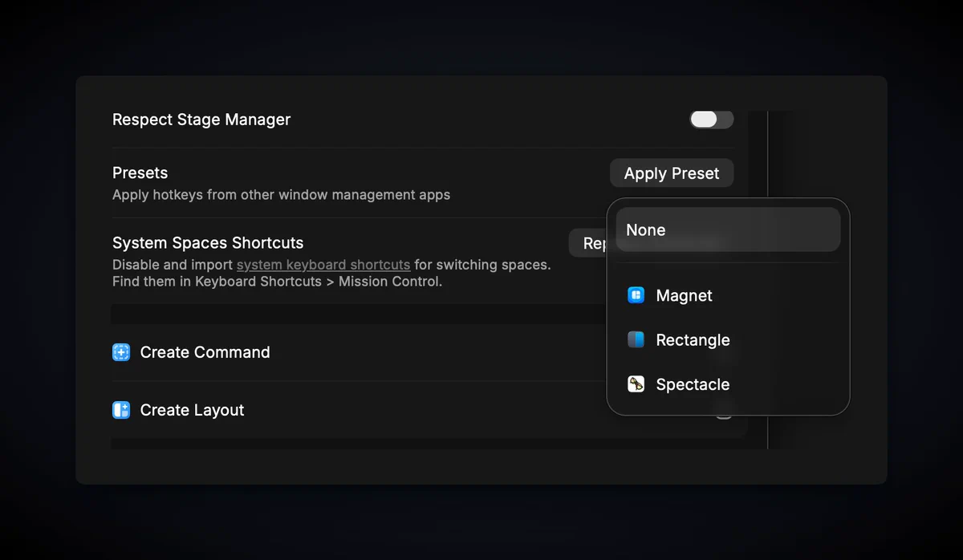Open the Apply Preset dropdown button
The image size is (963, 560).
click(672, 173)
